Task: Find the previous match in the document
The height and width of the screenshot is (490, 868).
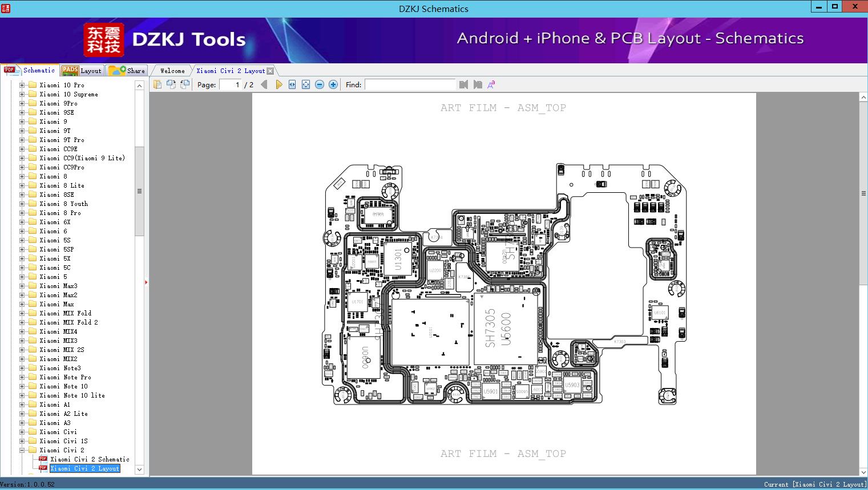Action: coord(463,84)
